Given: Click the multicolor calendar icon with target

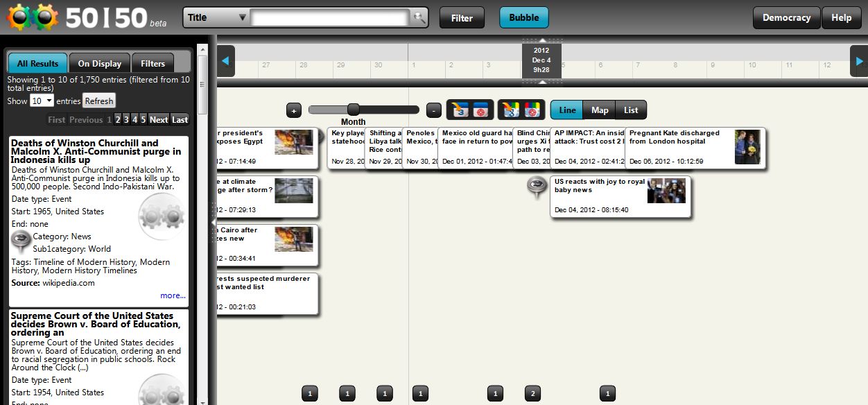Looking at the screenshot, I should (x=532, y=110).
